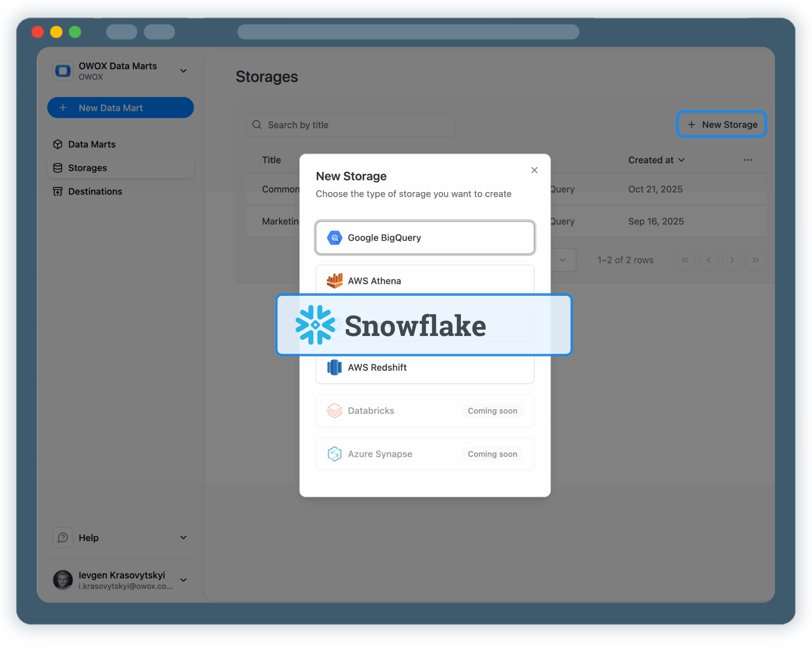
Task: Click the OWOX workspace logo
Action: click(x=63, y=70)
